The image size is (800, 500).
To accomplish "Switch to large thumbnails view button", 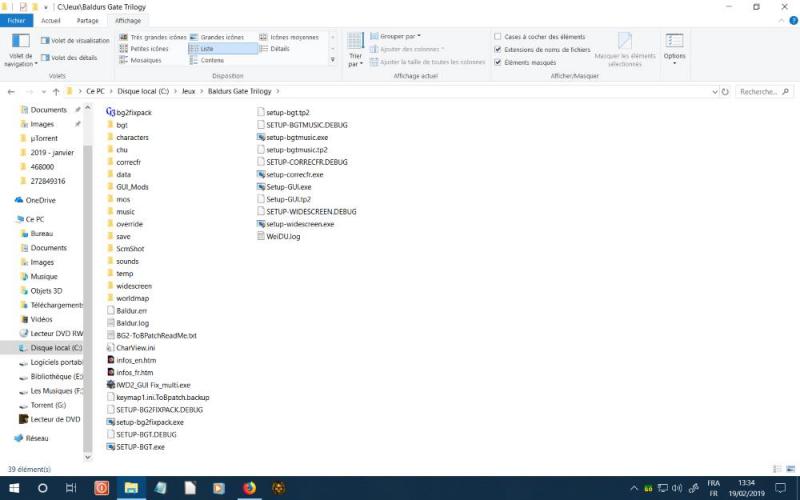I will (790, 469).
